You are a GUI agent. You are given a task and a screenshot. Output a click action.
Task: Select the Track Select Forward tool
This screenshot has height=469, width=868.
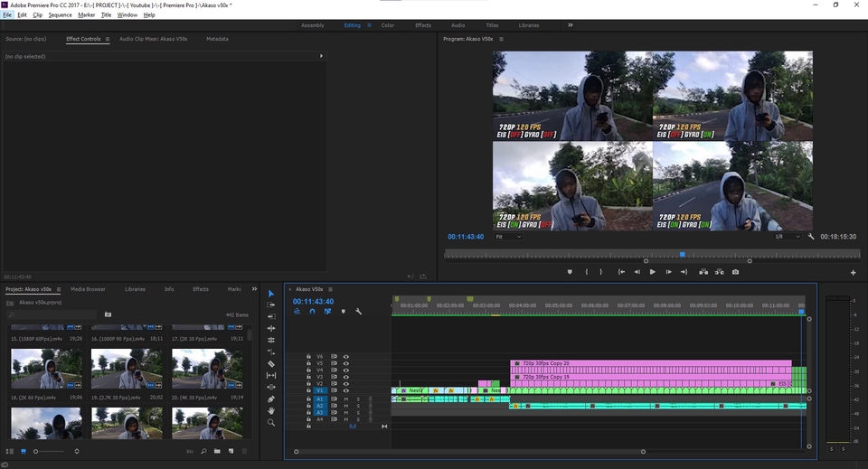coord(271,305)
